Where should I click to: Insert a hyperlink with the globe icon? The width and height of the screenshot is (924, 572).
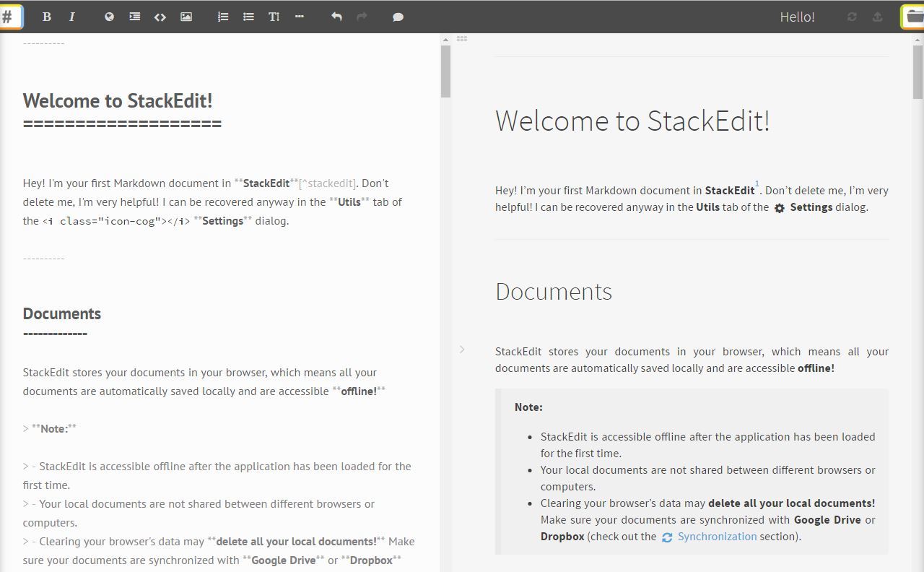click(x=109, y=17)
